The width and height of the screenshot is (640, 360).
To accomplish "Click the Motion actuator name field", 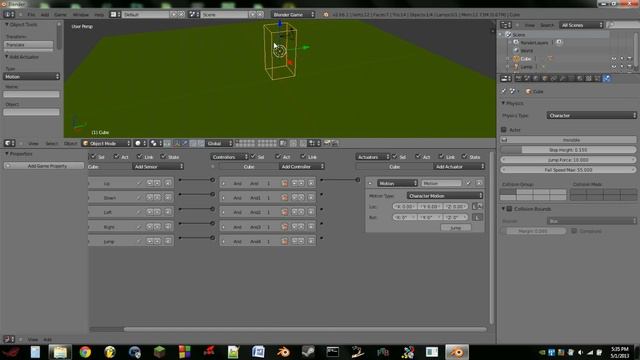I will tap(441, 183).
